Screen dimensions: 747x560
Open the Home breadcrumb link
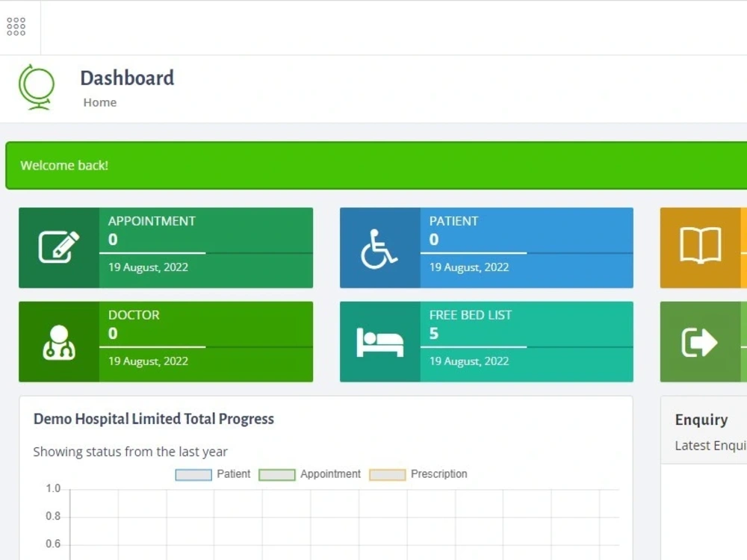tap(100, 102)
